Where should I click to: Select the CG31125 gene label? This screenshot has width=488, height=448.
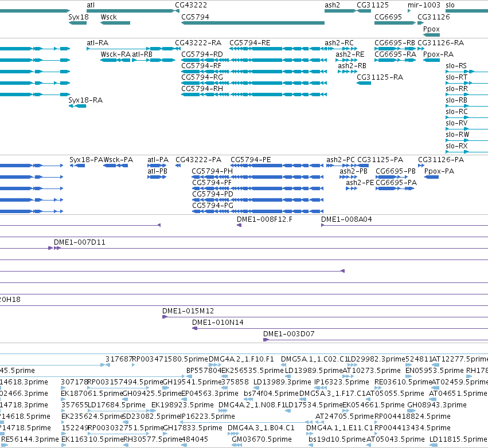(x=373, y=5)
